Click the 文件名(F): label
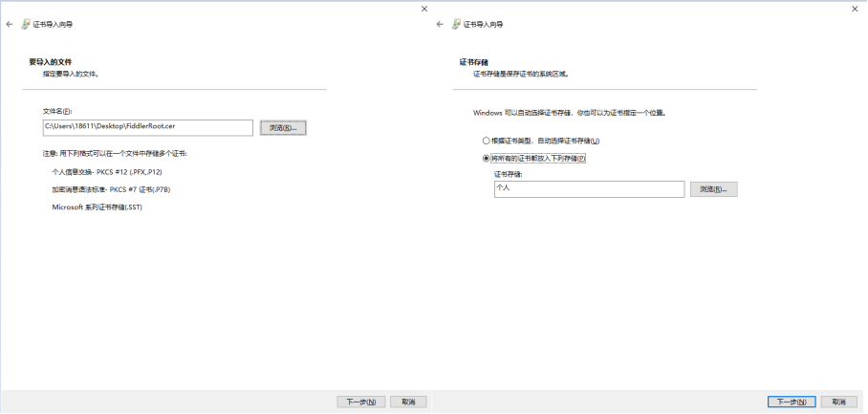This screenshot has height=414, width=868. pyautogui.click(x=57, y=111)
